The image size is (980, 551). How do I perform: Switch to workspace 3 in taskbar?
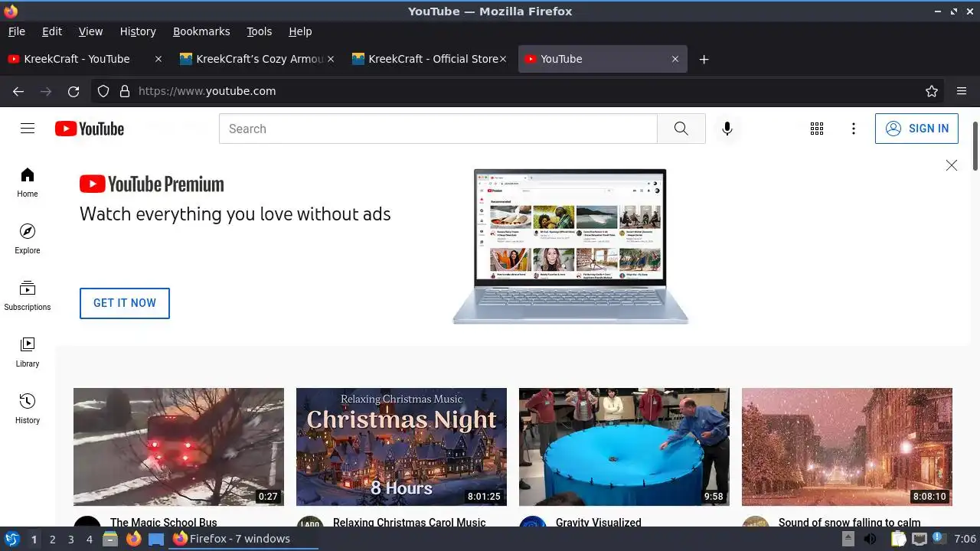[70, 539]
